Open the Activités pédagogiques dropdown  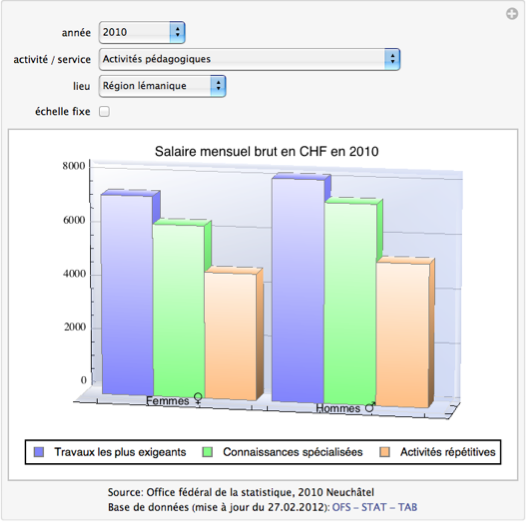(249, 59)
